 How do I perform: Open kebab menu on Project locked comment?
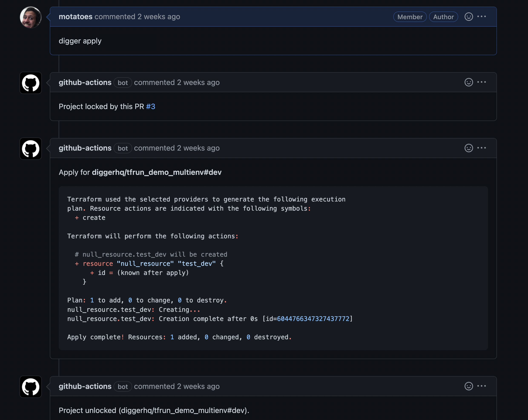(x=481, y=82)
